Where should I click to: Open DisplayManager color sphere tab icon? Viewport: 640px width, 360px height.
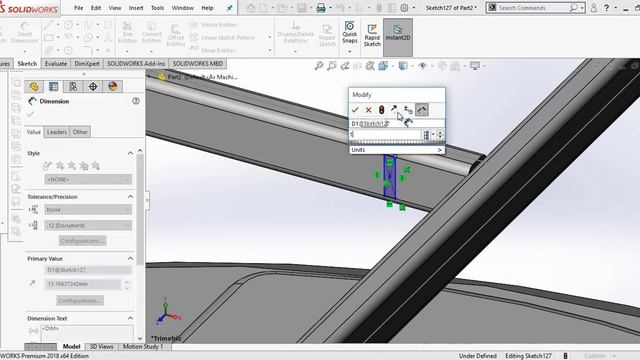(x=113, y=87)
